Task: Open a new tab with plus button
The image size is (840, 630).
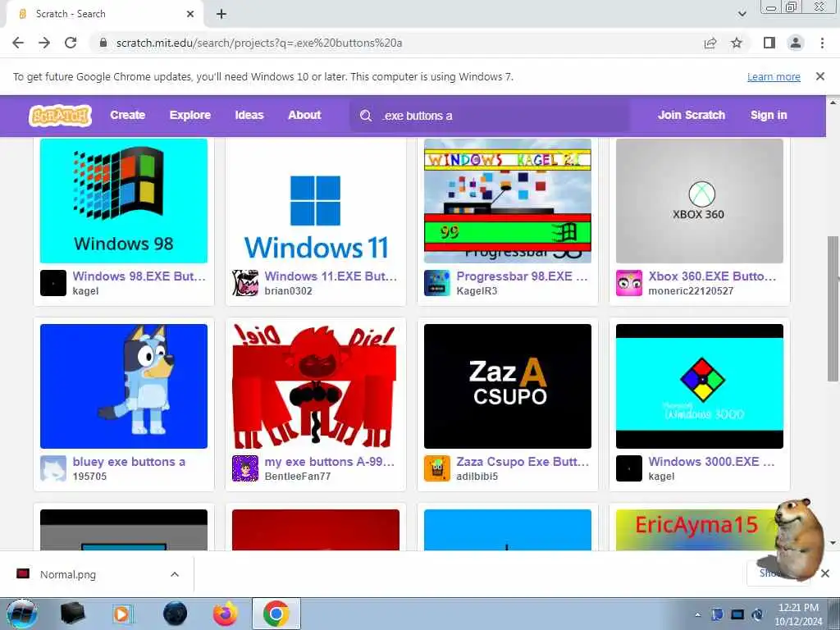Action: click(x=221, y=14)
